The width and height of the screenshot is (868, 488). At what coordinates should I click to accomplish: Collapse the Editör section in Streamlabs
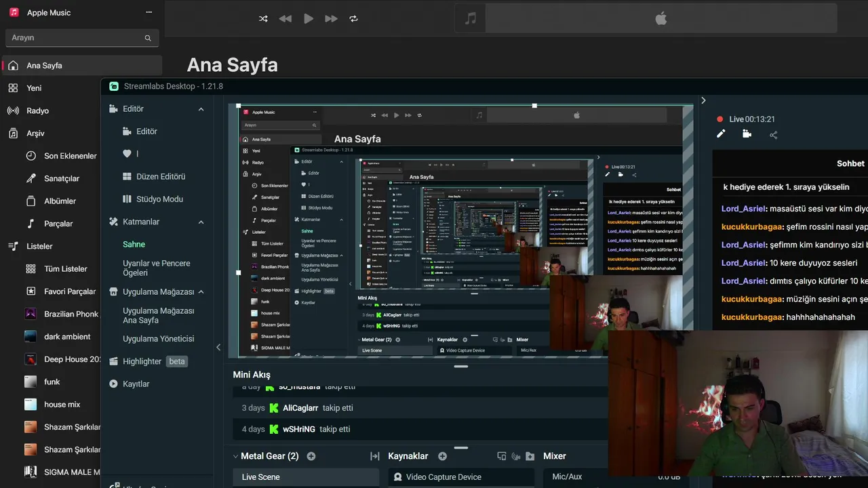click(x=201, y=109)
